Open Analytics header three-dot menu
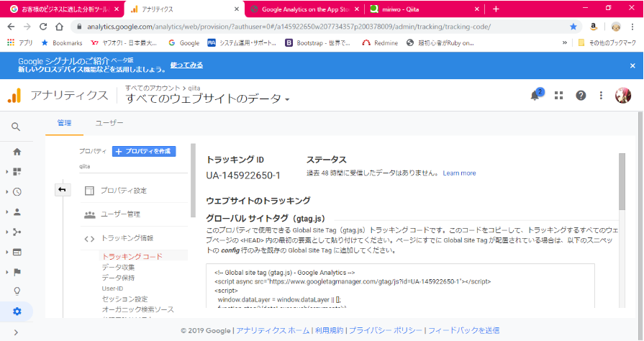The width and height of the screenshot is (644, 341). [601, 95]
